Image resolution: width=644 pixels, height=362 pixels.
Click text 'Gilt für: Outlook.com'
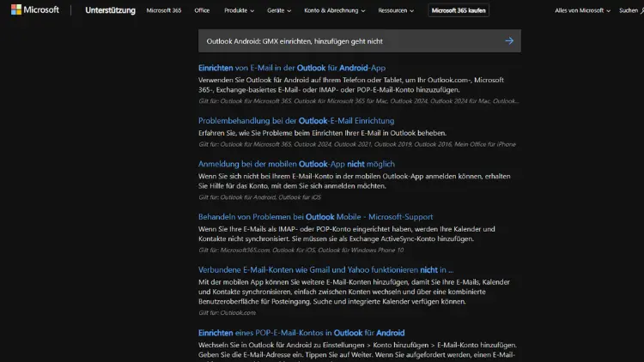[227, 312]
